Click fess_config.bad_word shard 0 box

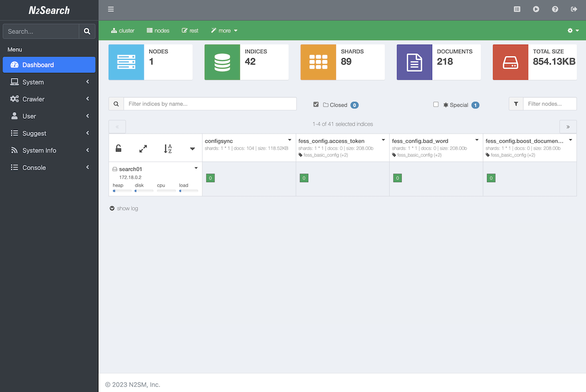click(x=397, y=178)
